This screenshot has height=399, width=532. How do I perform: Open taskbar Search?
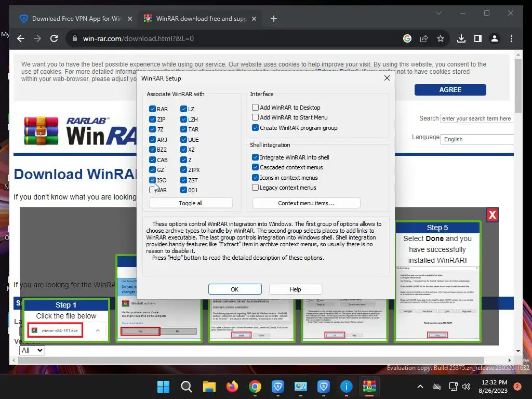(x=187, y=387)
